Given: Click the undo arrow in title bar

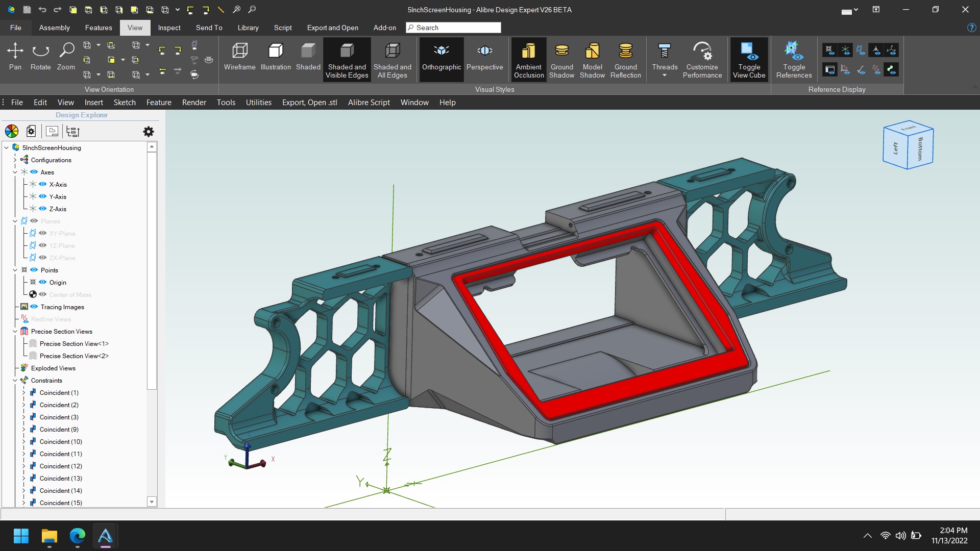Looking at the screenshot, I should [x=42, y=10].
